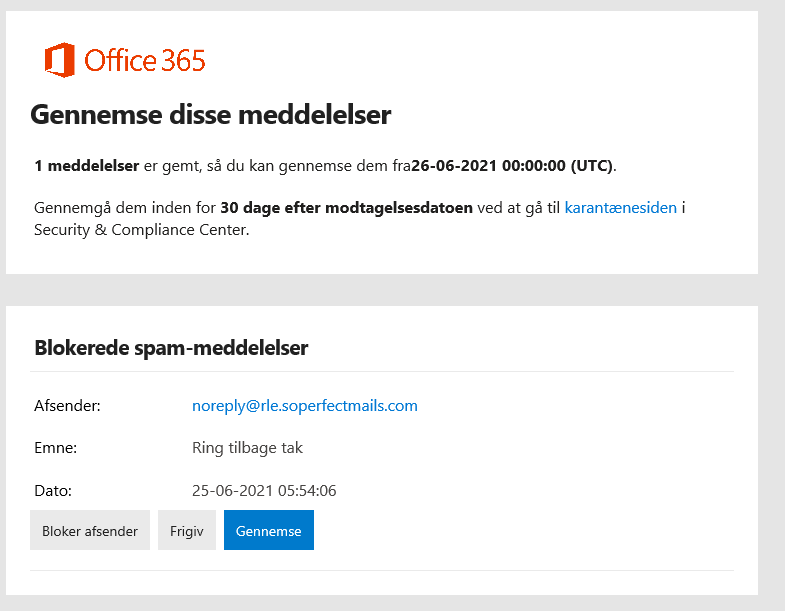Image resolution: width=785 pixels, height=611 pixels.
Task: Click the Blokerede spam-meddelelser heading
Action: [x=171, y=348]
